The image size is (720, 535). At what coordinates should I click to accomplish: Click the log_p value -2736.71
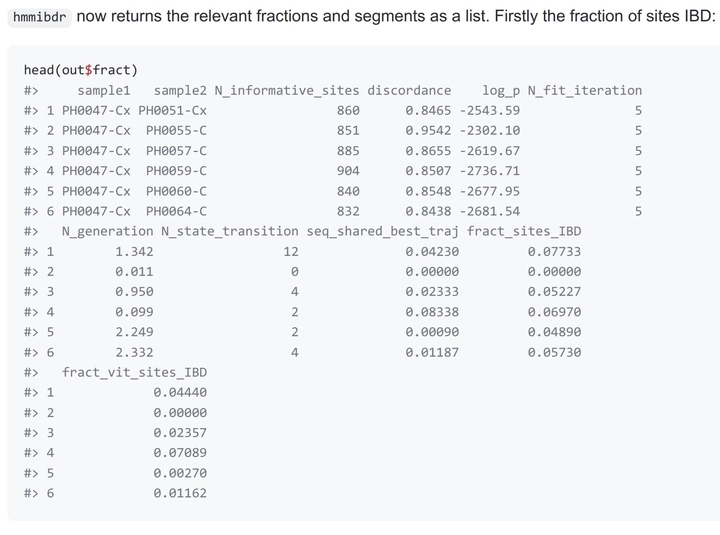click(x=489, y=171)
